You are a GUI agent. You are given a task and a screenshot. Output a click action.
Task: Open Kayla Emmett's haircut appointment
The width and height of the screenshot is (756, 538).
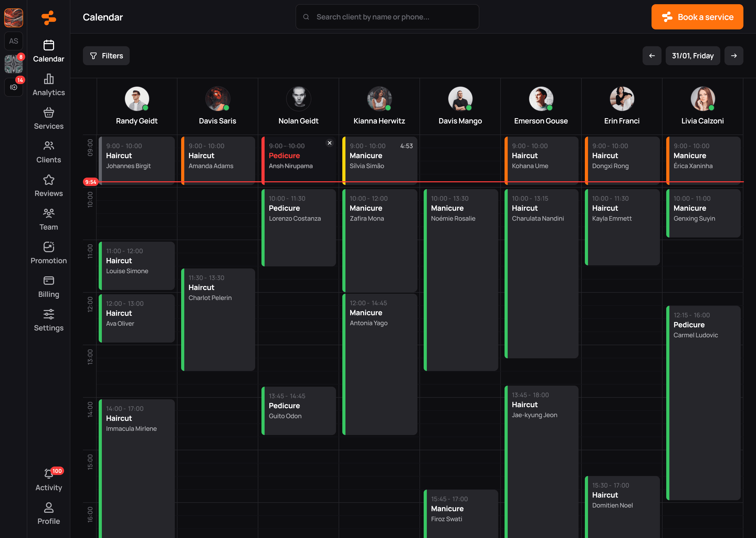(x=622, y=227)
